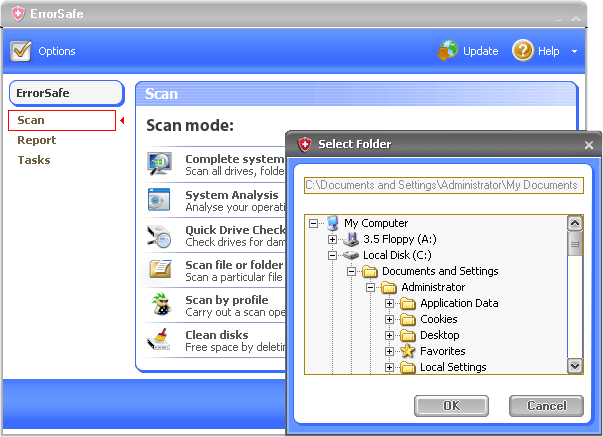This screenshot has width=603, height=437.
Task: Choose the Scan by profile mode
Action: tap(215, 305)
